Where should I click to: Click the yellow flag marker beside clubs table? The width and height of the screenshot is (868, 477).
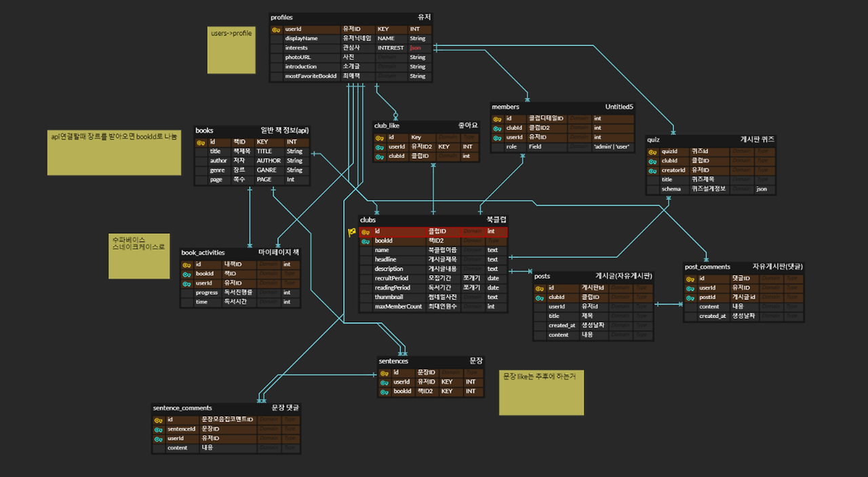pos(352,232)
